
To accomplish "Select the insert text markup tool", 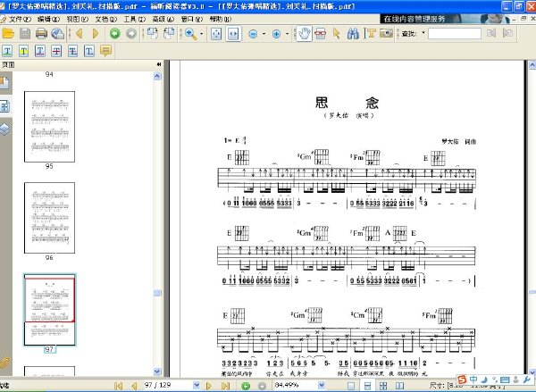I will pos(89,51).
